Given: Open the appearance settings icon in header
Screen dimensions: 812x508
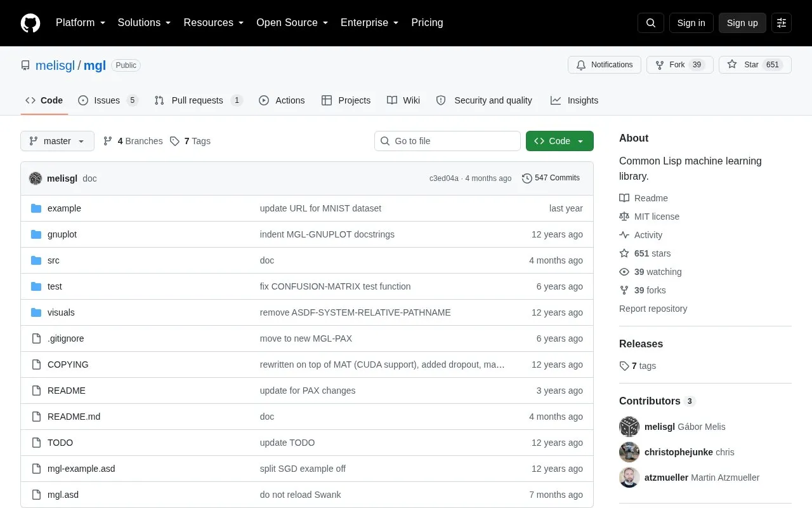Looking at the screenshot, I should click(782, 23).
